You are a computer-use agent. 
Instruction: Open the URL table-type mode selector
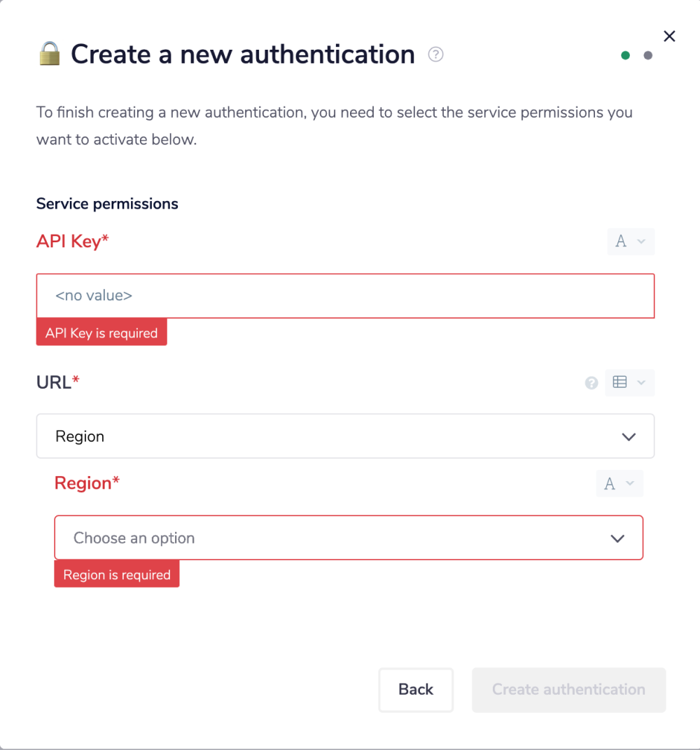pos(629,382)
